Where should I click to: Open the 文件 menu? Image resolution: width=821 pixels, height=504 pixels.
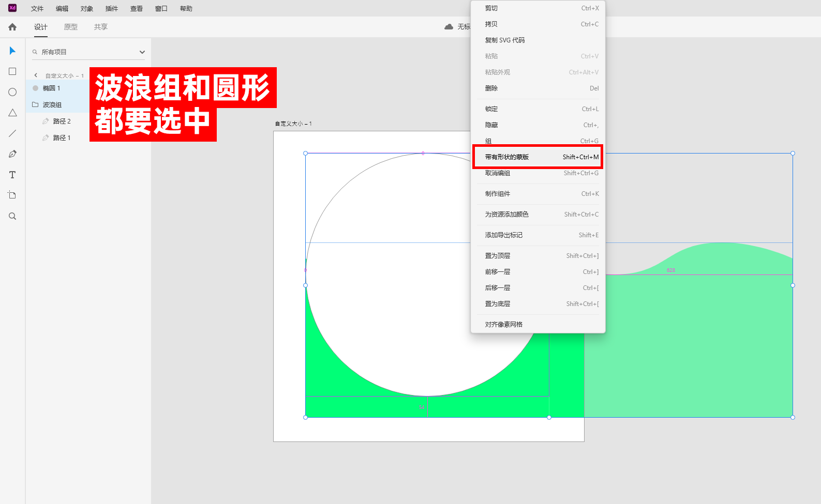[37, 8]
